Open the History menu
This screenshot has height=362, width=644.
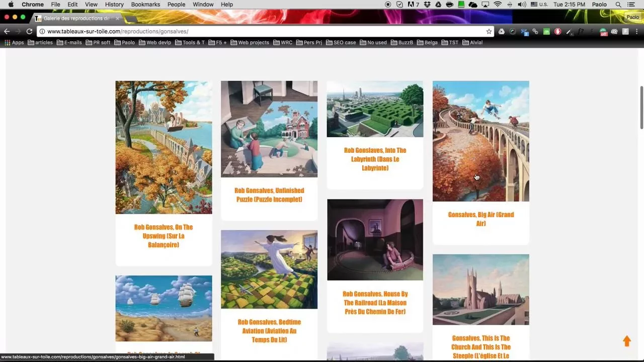tap(114, 5)
